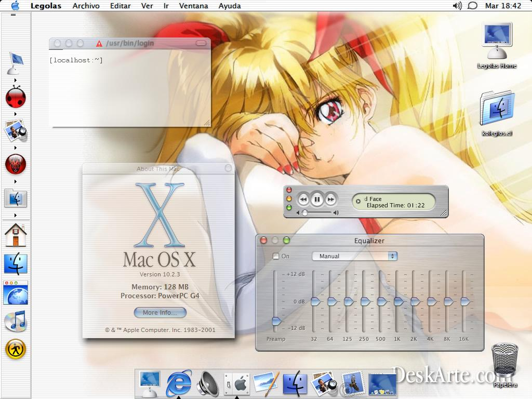The image size is (532, 399).
Task: Open the Apple menu
Action: (15, 5)
